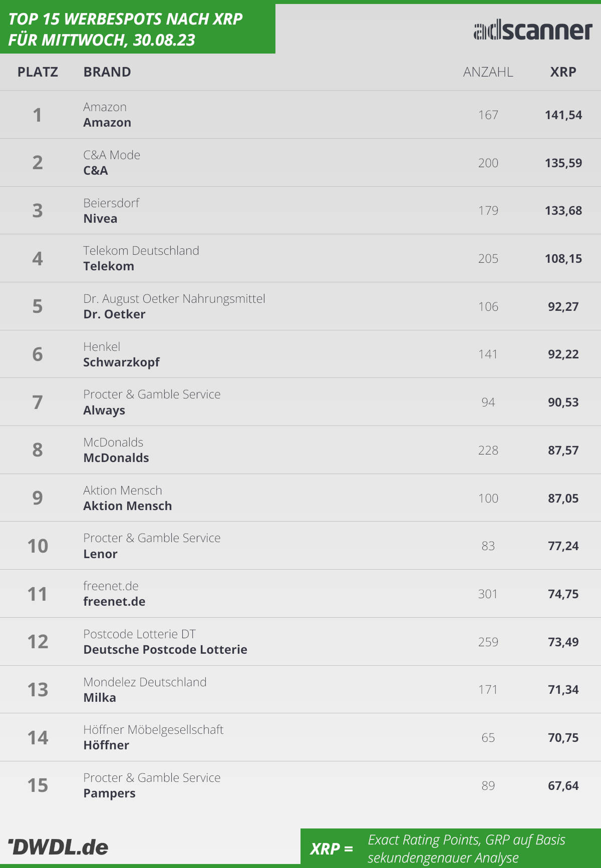
Task: Click the XRP column header
Action: (x=563, y=72)
